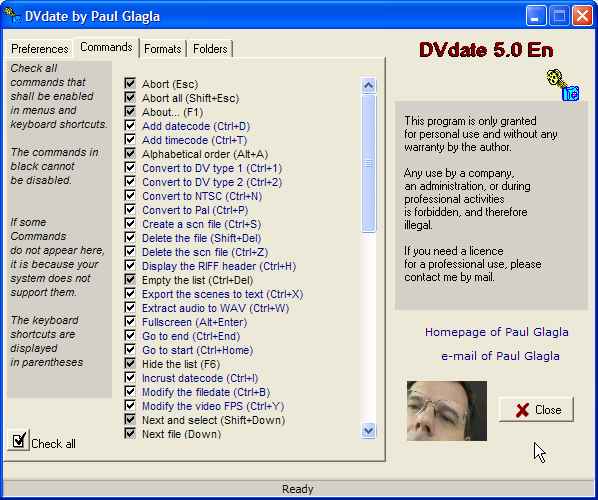This screenshot has width=598, height=500.
Task: Toggle Display the RIFF header checkbox
Action: click(130, 265)
